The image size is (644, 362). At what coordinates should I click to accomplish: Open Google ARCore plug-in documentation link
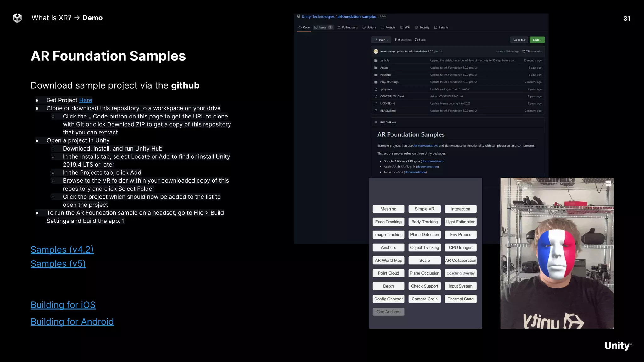click(x=432, y=161)
